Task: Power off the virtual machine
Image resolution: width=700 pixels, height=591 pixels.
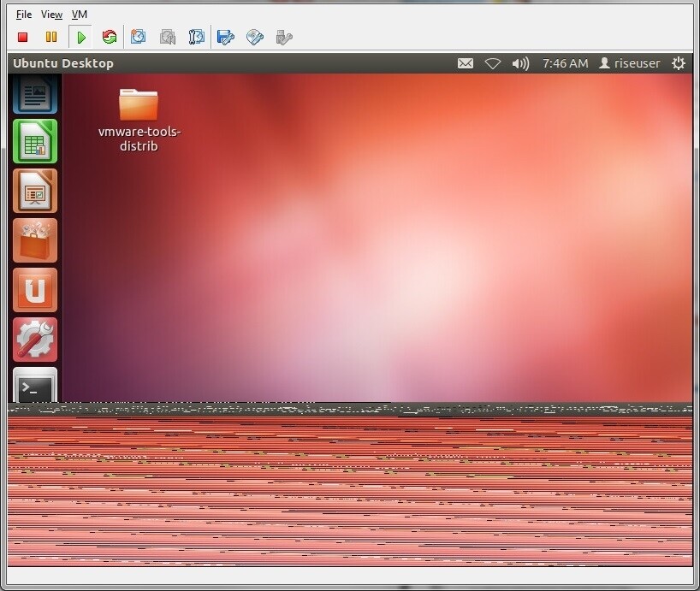Action: (21, 37)
